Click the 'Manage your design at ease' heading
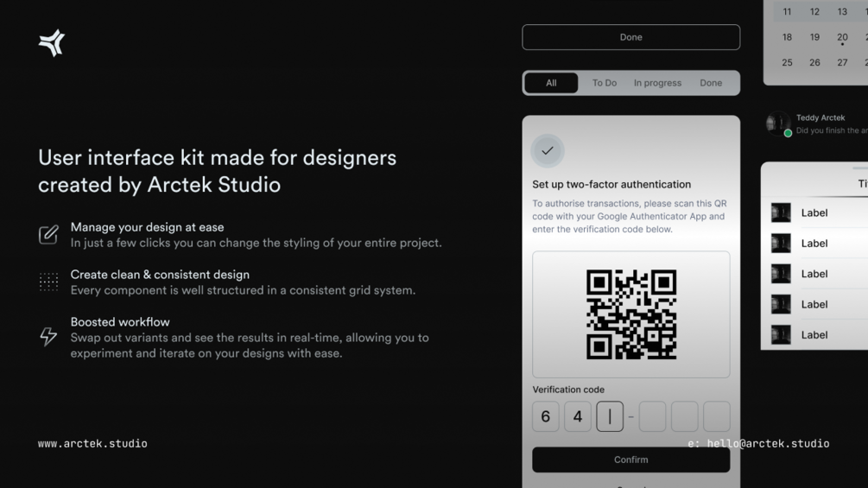The image size is (868, 488). (147, 227)
